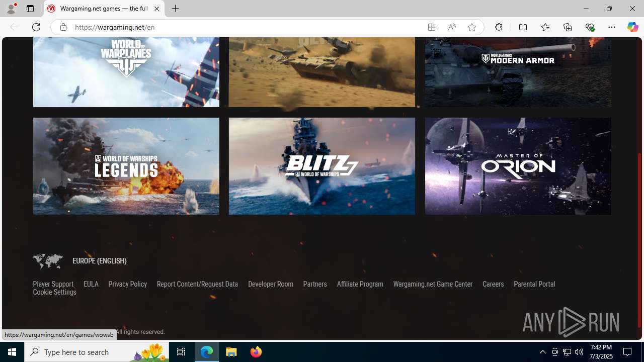Click the browser Back button
This screenshot has height=362, width=644.
(x=14, y=27)
